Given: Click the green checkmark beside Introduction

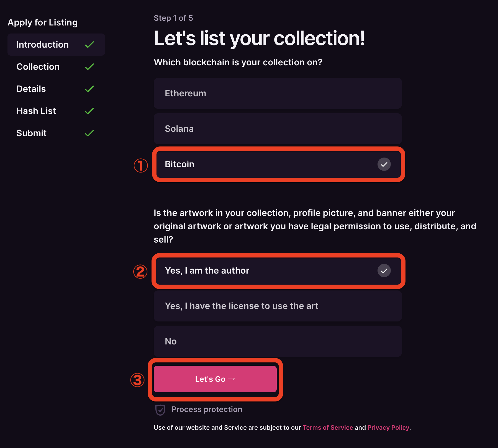Looking at the screenshot, I should point(89,45).
